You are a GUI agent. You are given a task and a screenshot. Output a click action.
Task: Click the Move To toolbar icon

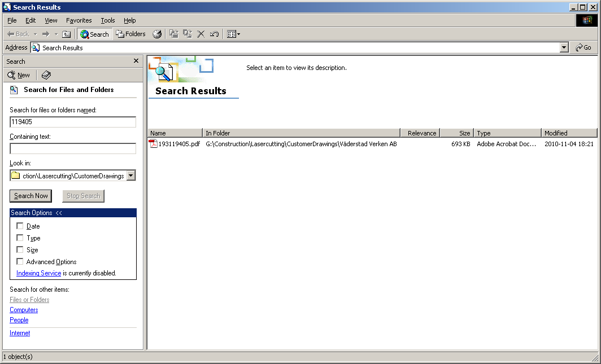(x=174, y=34)
